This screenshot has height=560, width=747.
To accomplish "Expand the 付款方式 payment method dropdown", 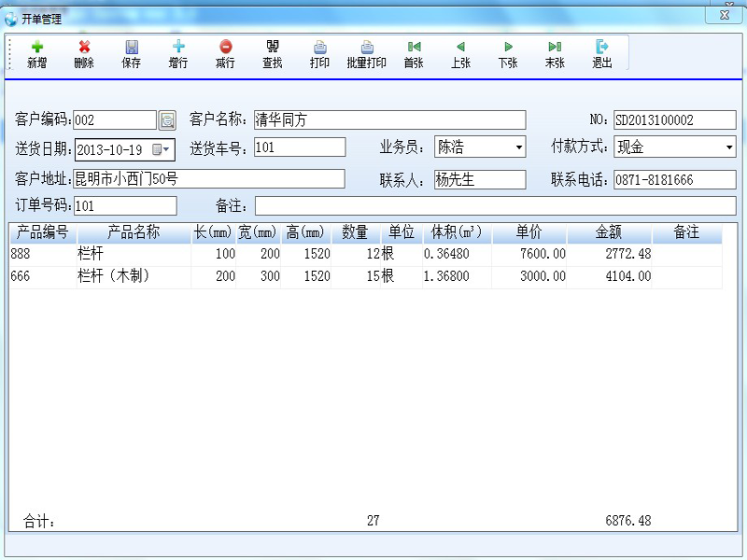I will [x=728, y=147].
